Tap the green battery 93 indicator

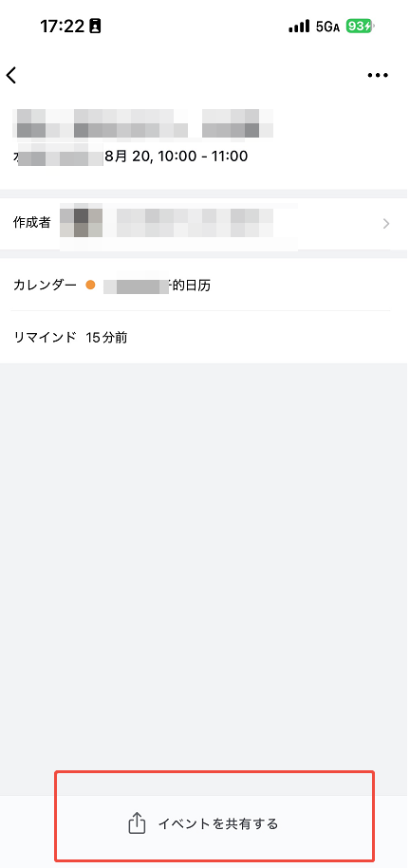point(360,26)
